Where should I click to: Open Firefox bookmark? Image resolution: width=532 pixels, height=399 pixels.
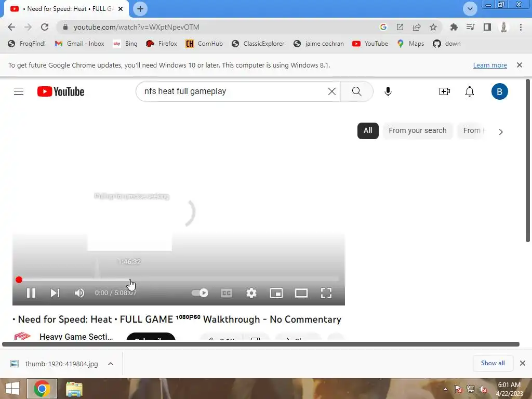[x=162, y=44]
